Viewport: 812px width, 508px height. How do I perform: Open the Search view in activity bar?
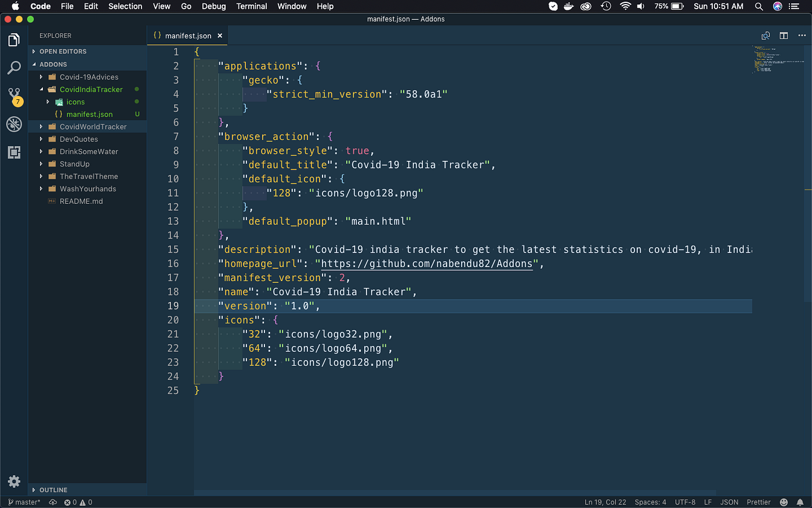(x=14, y=67)
